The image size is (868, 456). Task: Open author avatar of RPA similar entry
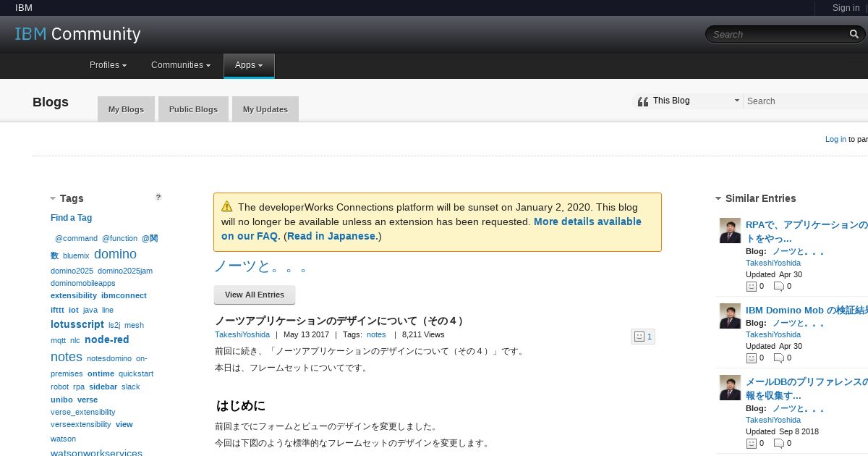point(730,231)
